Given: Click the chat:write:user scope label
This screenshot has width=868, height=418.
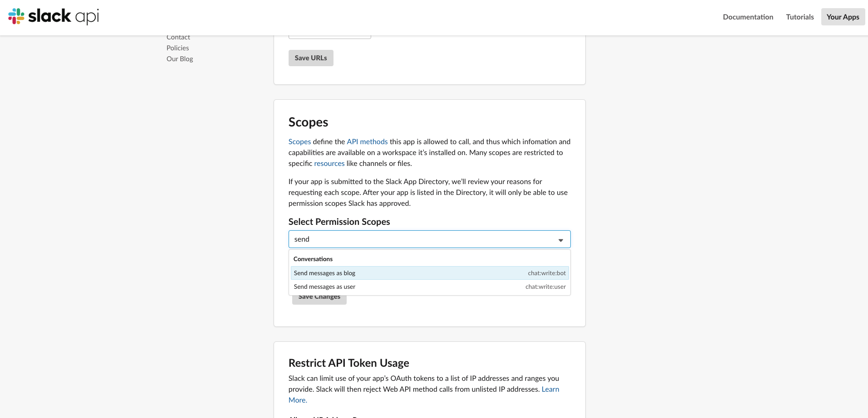Looking at the screenshot, I should (x=545, y=286).
